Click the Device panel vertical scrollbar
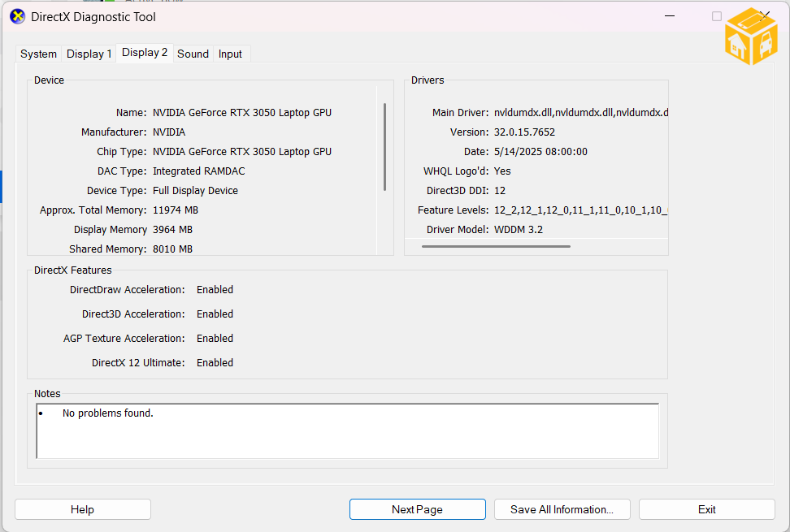Viewport: 790px width, 532px height. (384, 146)
